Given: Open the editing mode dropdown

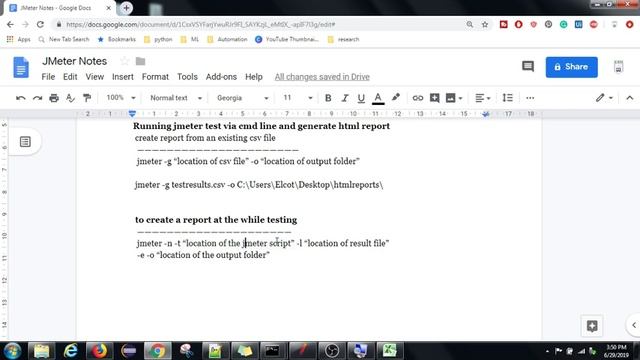Looking at the screenshot, I should pos(604,98).
